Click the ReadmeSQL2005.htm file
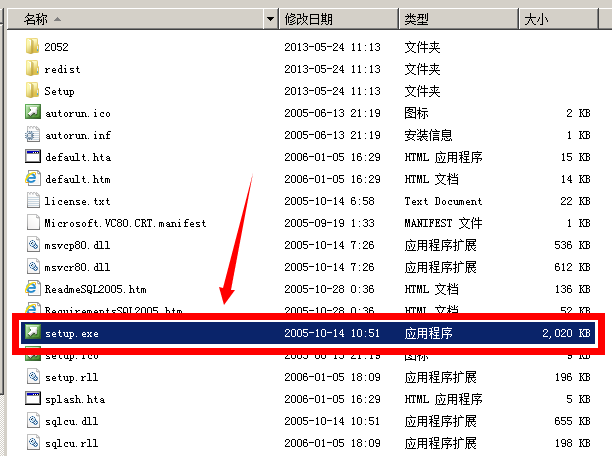This screenshot has height=456, width=612. pos(95,289)
